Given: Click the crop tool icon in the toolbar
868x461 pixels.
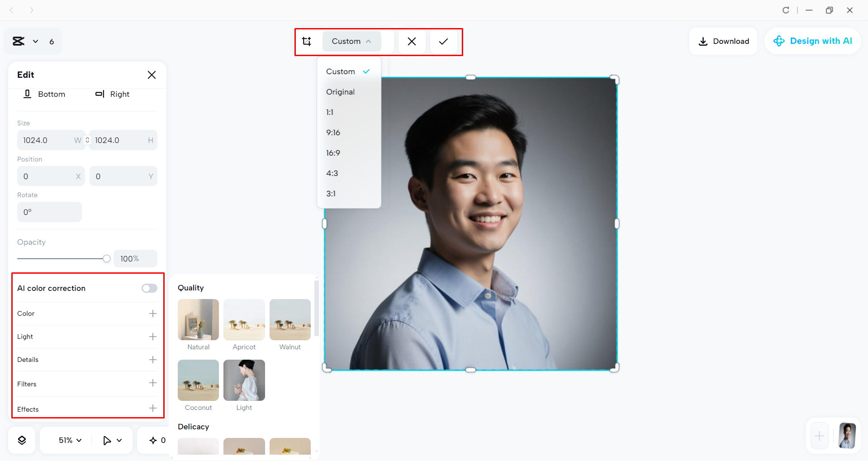Looking at the screenshot, I should pyautogui.click(x=307, y=41).
